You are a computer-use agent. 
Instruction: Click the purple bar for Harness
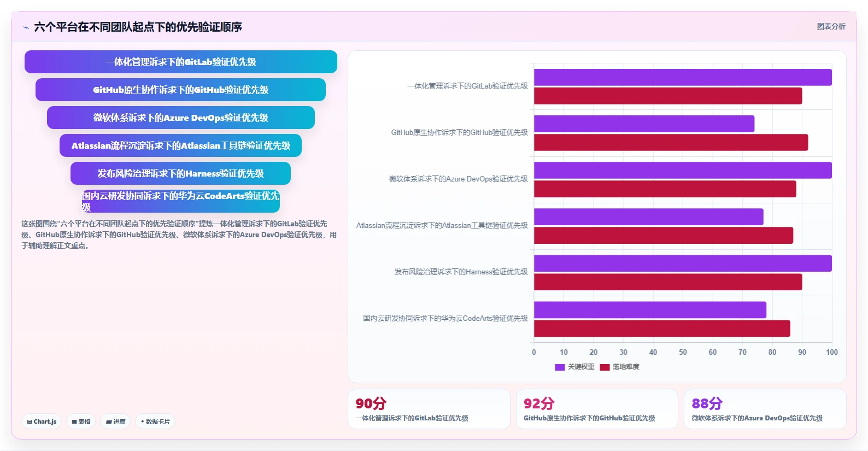tap(683, 263)
